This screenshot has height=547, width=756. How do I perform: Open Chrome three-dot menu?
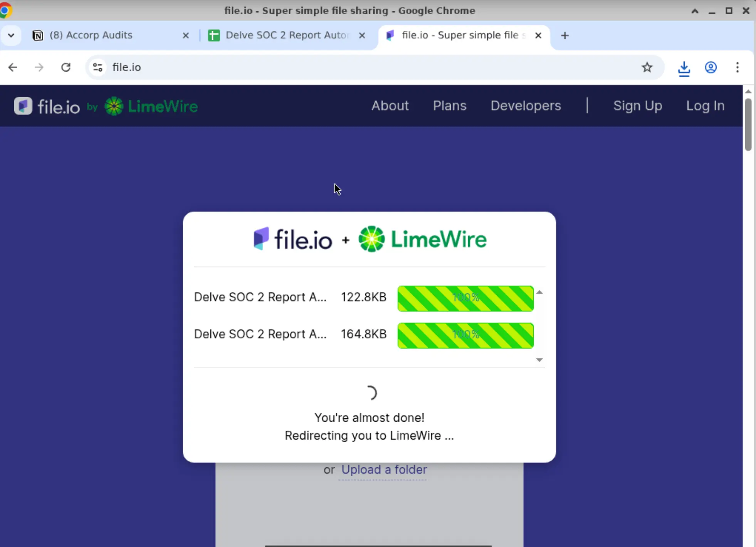coord(737,67)
